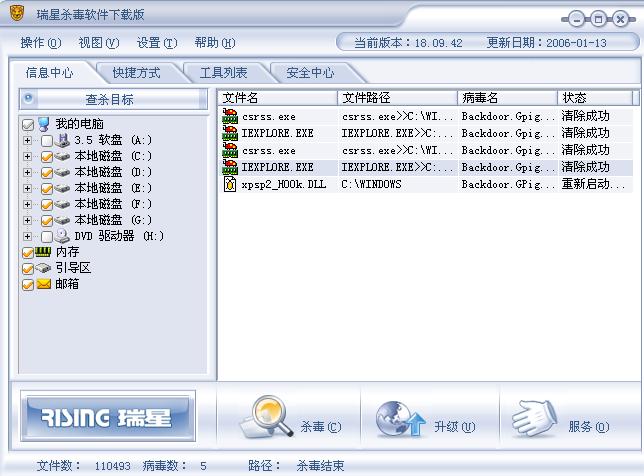644x476 pixels.
Task: Click the xpsp2_HOOk.DLL file icon
Action: [230, 184]
